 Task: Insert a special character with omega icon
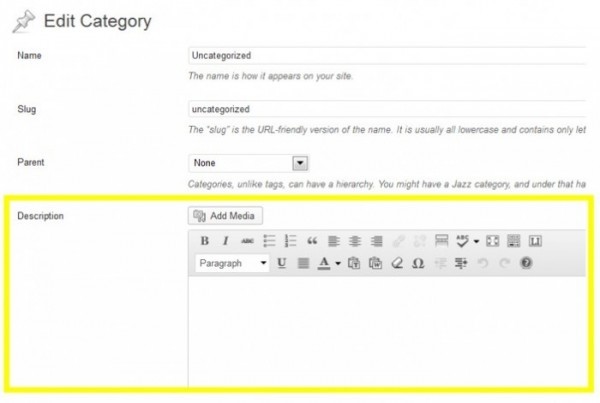[x=418, y=263]
